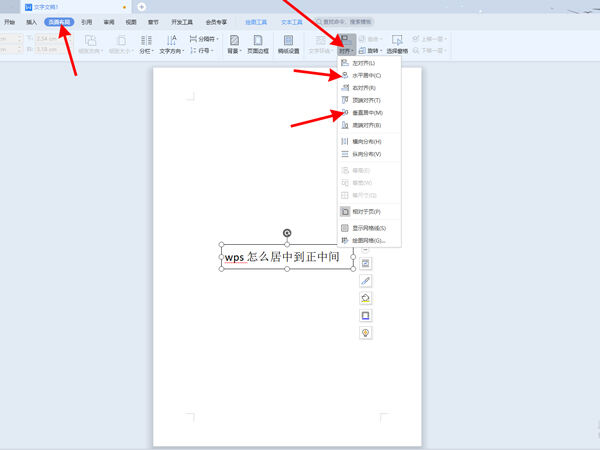Click 稿纸设置 (manuscript paper settings) button

pyautogui.click(x=288, y=44)
